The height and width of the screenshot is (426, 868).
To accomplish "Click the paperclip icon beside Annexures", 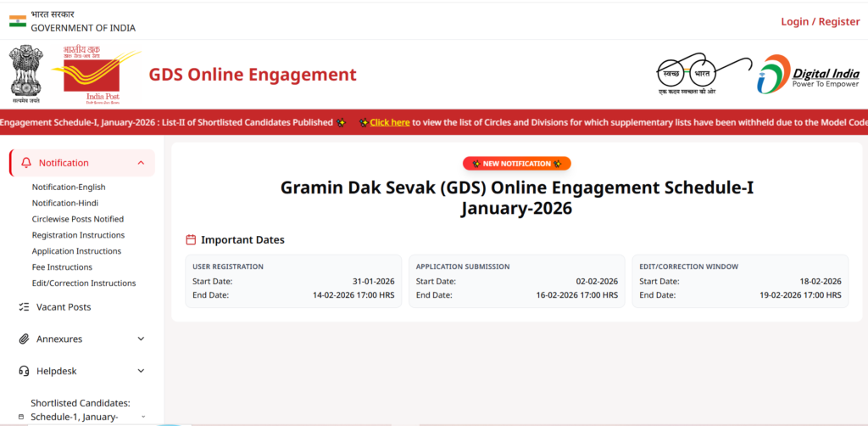I will coord(24,339).
